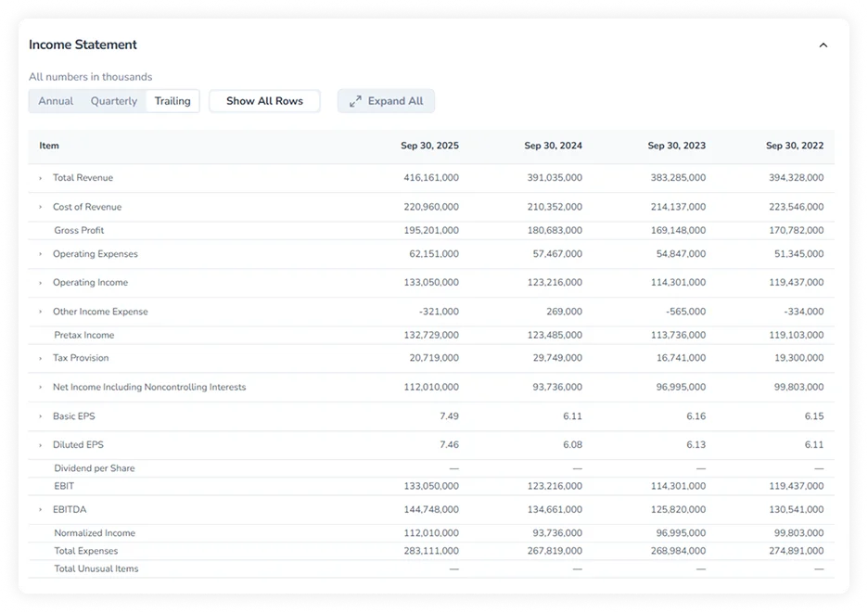Click the All numbers in thousands note
The image size is (868, 613).
tap(90, 77)
